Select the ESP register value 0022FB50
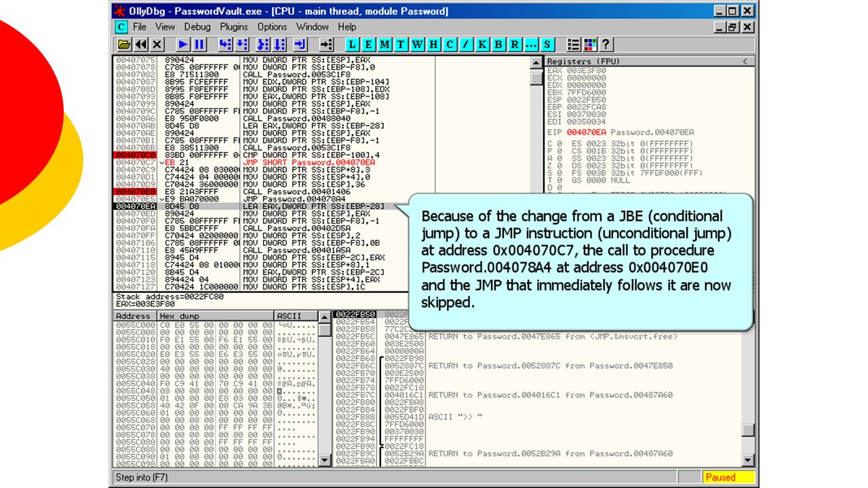The height and width of the screenshot is (488, 868). click(586, 100)
